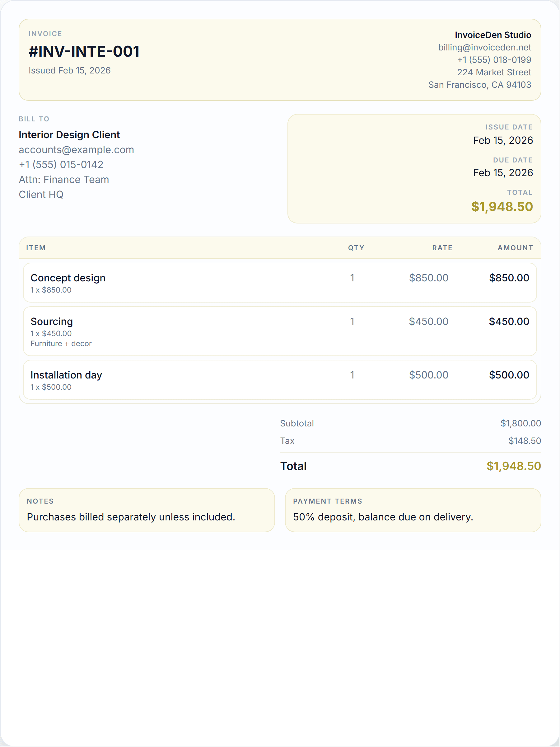Click the QTY column header
560x747 pixels.
click(x=356, y=248)
